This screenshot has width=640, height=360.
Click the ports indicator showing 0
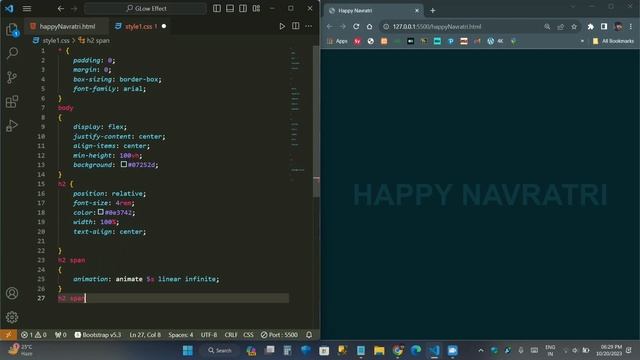60,335
